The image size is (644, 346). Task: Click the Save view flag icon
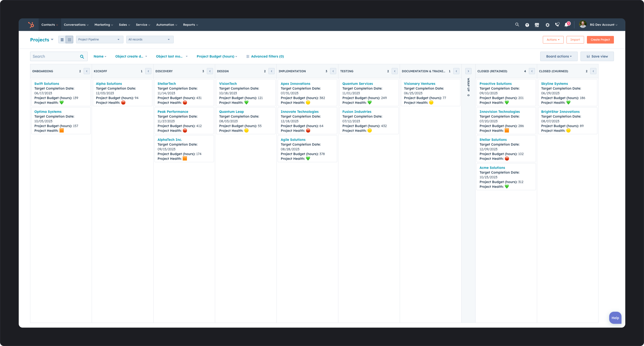[x=588, y=56]
